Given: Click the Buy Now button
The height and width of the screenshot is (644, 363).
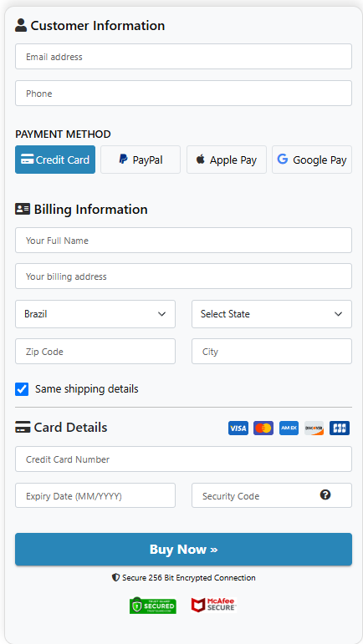Looking at the screenshot, I should click(x=183, y=549).
